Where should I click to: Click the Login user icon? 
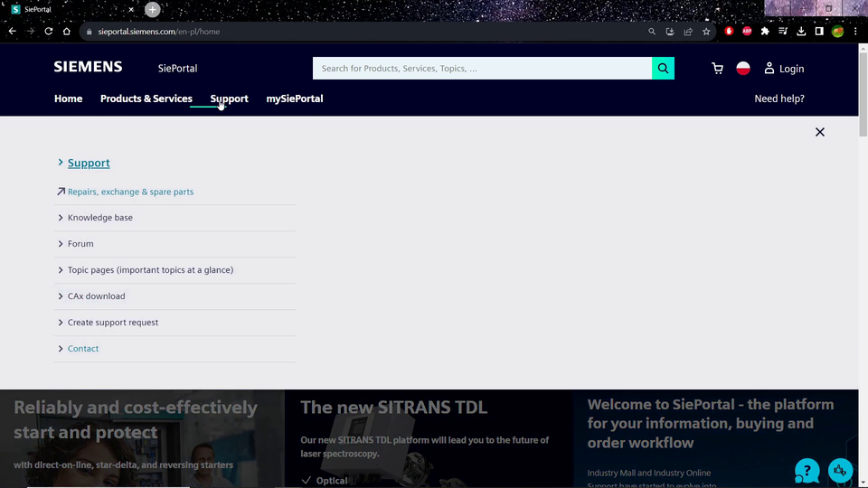click(769, 69)
